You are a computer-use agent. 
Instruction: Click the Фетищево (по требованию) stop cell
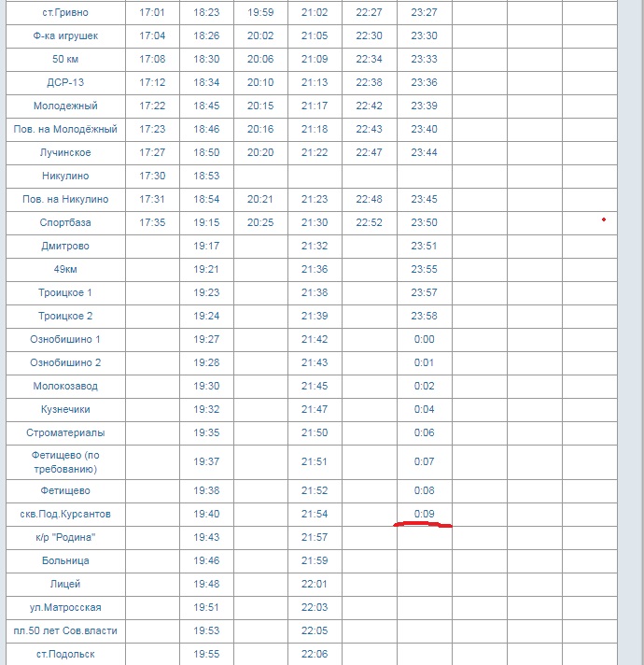[63, 461]
